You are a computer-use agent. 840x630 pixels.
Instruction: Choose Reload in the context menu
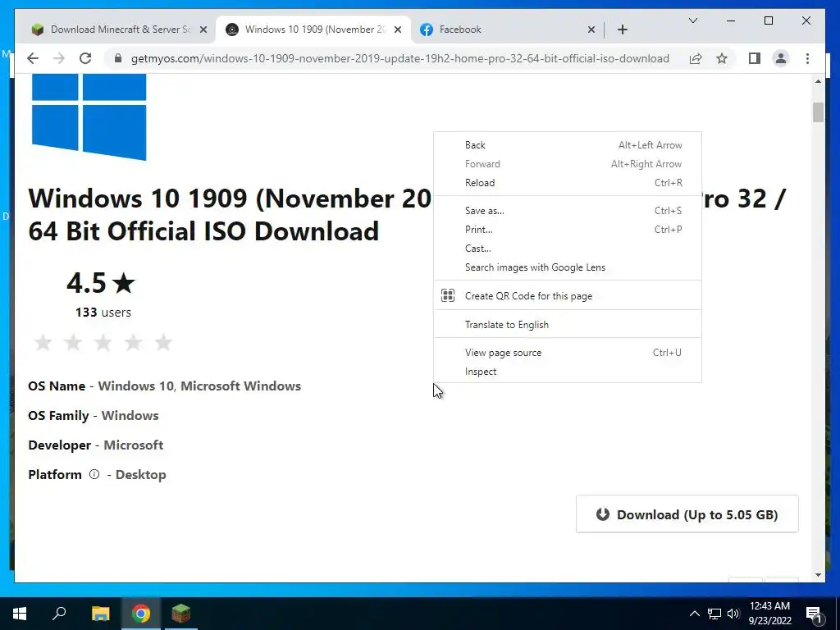568,183
